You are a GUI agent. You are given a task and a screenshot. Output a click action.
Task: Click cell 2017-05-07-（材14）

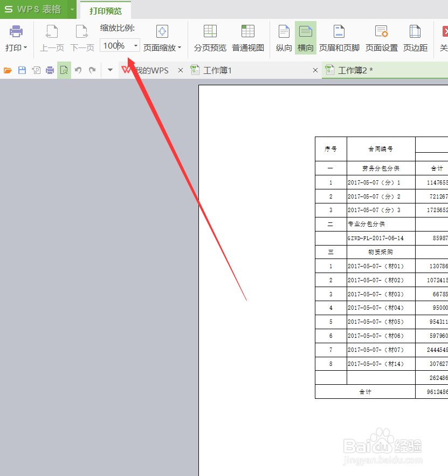(381, 364)
